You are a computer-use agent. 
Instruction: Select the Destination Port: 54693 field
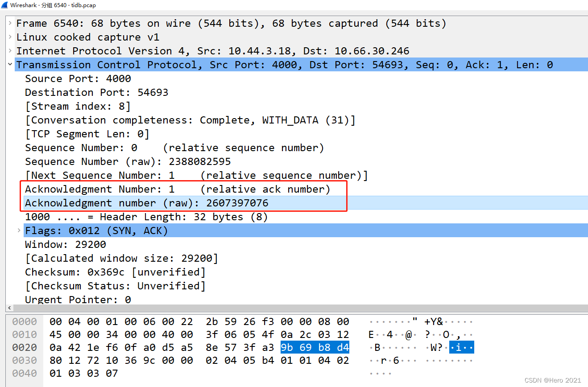click(x=96, y=92)
